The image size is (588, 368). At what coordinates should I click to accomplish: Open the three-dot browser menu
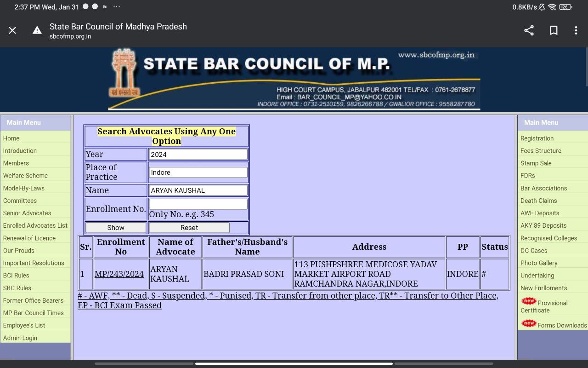click(x=576, y=30)
